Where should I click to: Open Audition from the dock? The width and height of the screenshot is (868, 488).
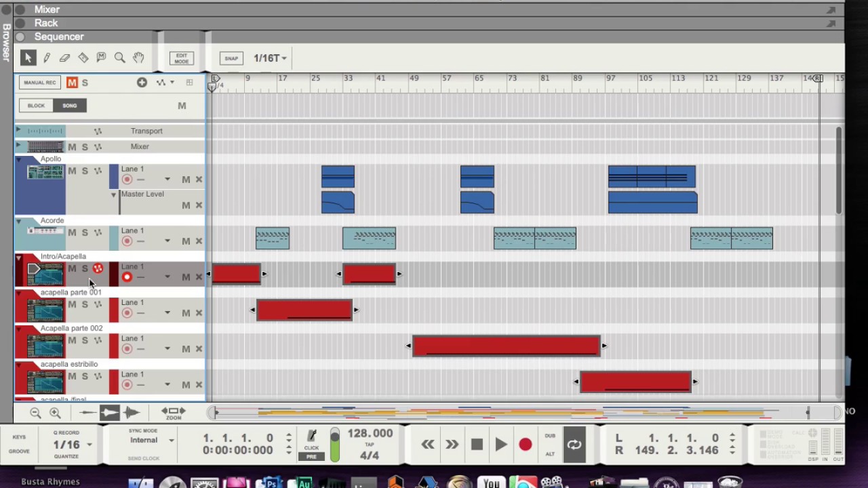coord(304,483)
